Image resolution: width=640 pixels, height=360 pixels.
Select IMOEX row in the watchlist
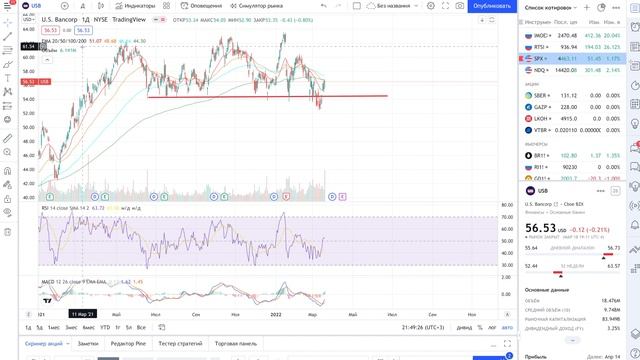pyautogui.click(x=572, y=36)
